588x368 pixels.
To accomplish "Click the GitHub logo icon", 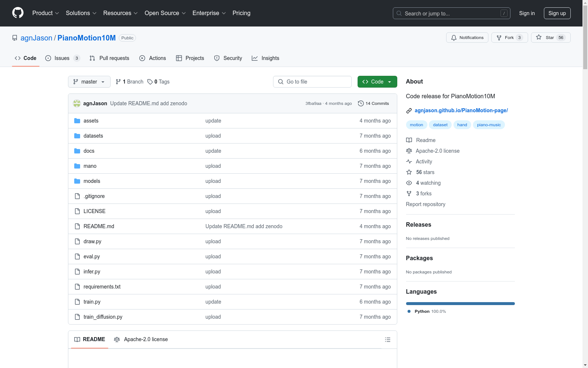I will pos(18,13).
